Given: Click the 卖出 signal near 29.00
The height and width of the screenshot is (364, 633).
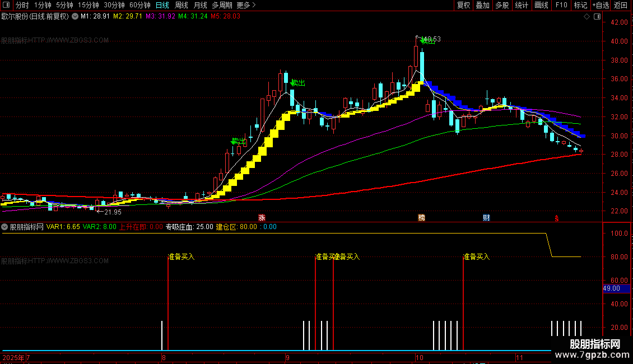Looking at the screenshot, I should 239,141.
